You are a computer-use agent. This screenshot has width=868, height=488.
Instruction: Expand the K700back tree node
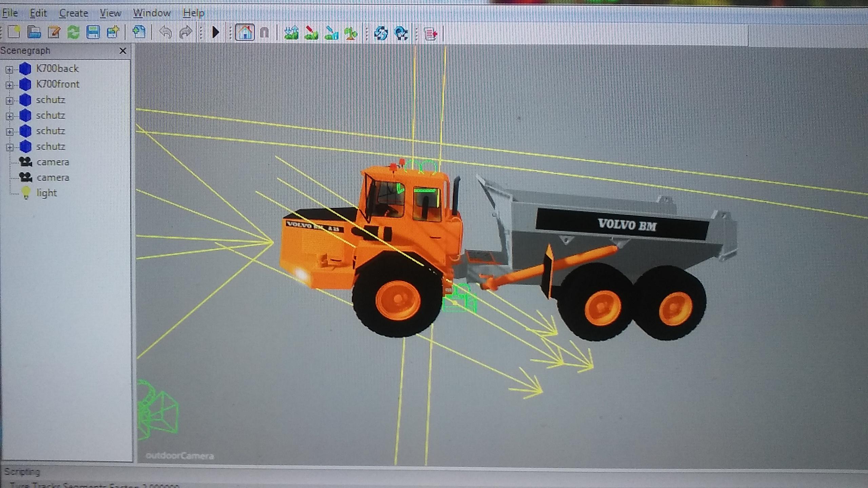coord(9,69)
